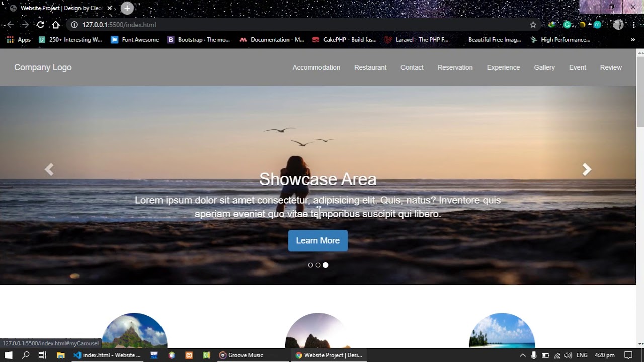Click the Learn More button

(x=318, y=241)
